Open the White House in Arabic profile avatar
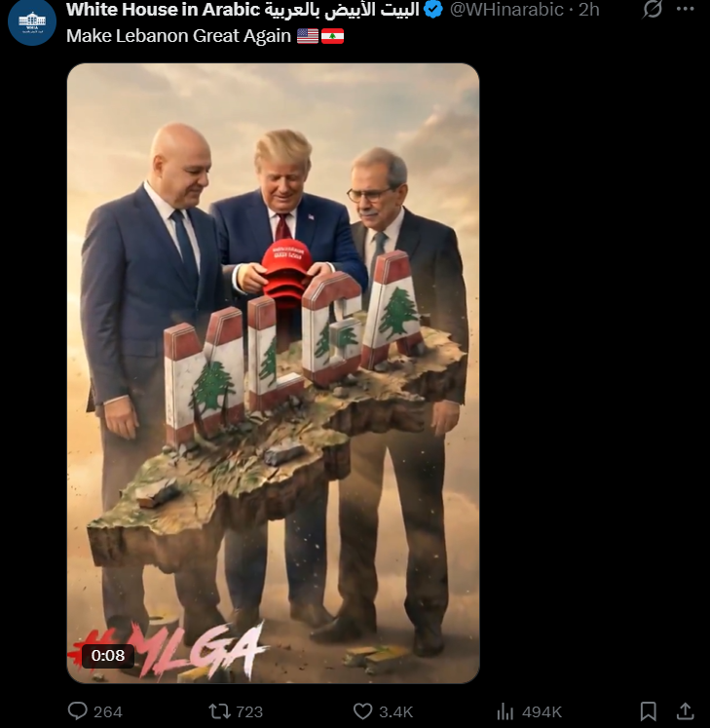 tap(31, 21)
